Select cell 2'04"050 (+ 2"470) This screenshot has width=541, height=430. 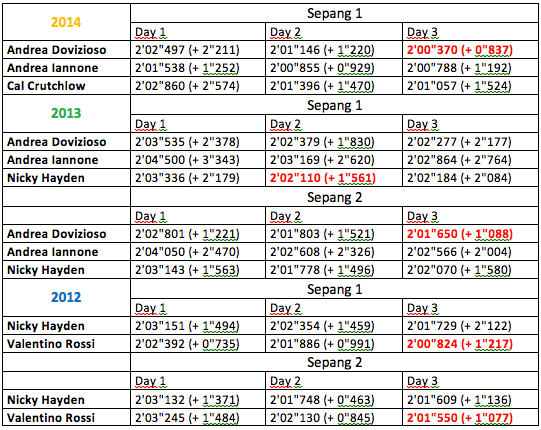[198, 252]
